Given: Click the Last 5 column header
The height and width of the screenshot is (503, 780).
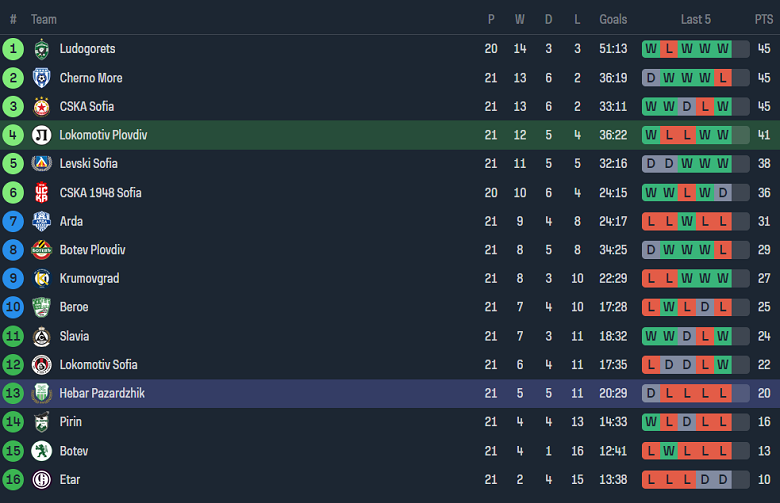Looking at the screenshot, I should click(696, 19).
